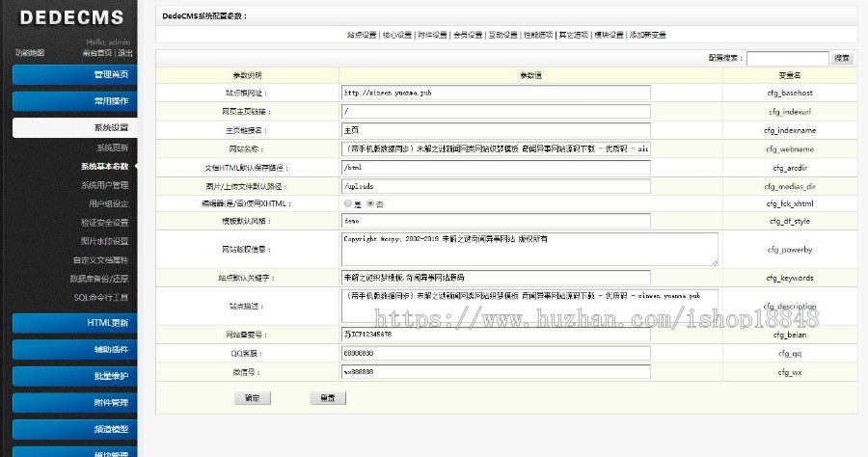Open 验证安全设置 in the sidebar

(104, 223)
